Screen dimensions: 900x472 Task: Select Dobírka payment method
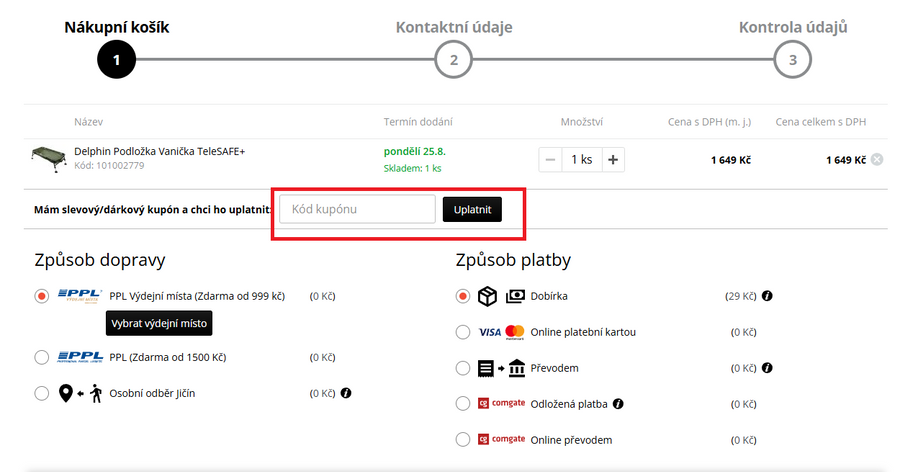[462, 296]
